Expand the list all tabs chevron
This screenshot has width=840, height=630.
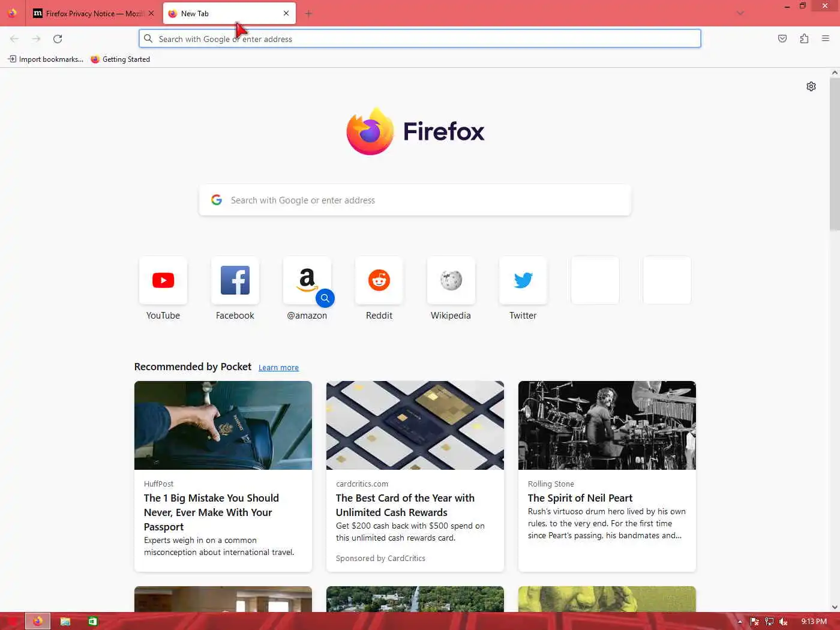coord(740,13)
